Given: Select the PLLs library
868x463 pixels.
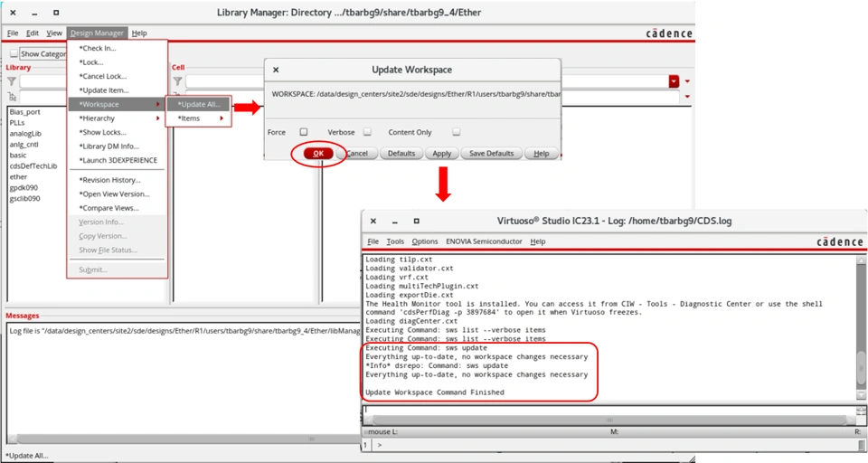Looking at the screenshot, I should pos(17,123).
